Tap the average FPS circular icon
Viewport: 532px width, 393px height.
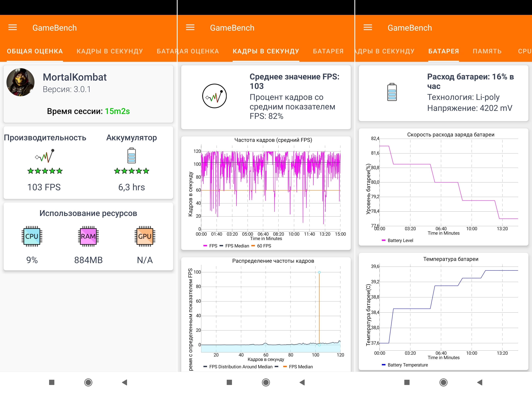coord(214,96)
